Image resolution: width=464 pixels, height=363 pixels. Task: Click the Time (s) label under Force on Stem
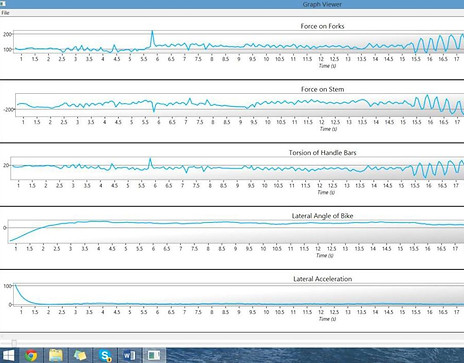click(x=328, y=129)
